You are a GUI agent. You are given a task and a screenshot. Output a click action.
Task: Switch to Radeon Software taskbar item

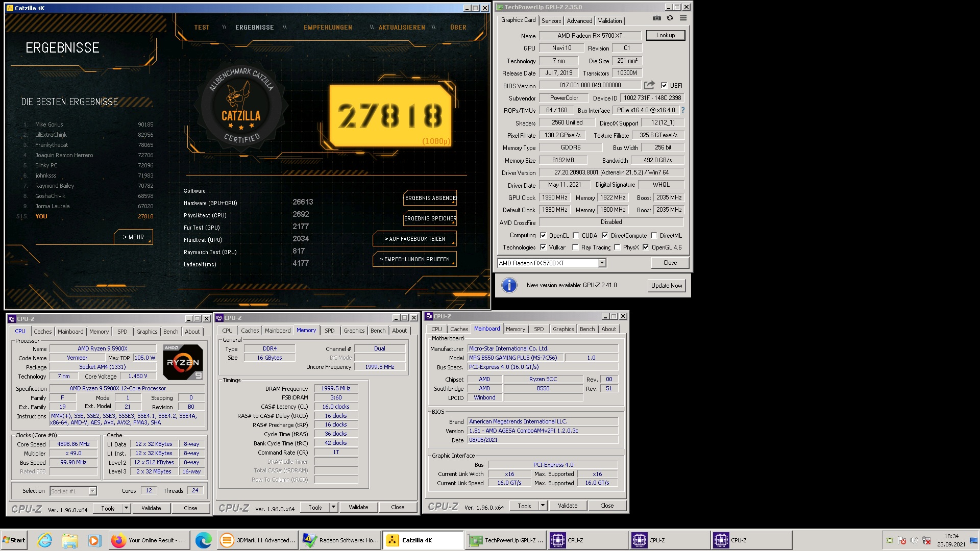[x=340, y=540]
